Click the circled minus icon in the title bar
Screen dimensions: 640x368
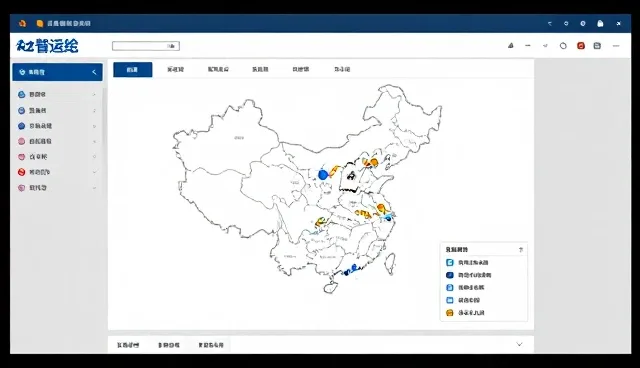(x=566, y=24)
